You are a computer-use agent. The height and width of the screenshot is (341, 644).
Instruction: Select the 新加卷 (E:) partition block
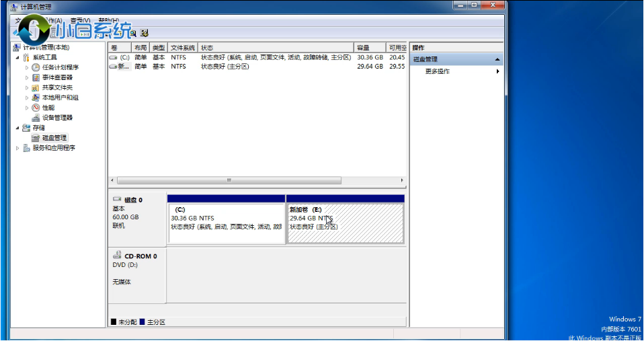(346, 223)
